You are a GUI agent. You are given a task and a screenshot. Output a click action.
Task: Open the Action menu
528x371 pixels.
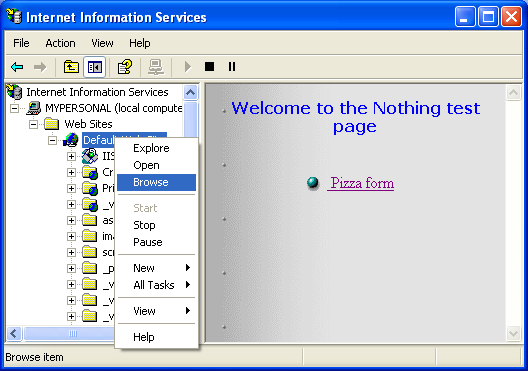60,43
